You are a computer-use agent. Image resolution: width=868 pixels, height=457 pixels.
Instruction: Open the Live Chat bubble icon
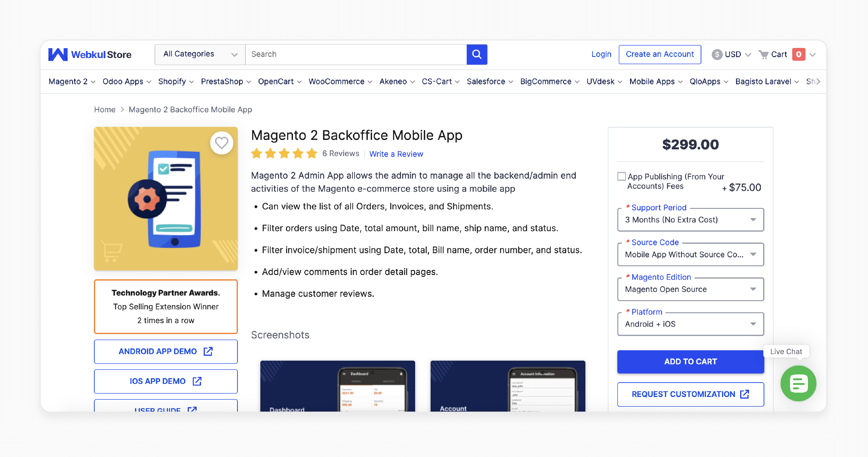(798, 383)
